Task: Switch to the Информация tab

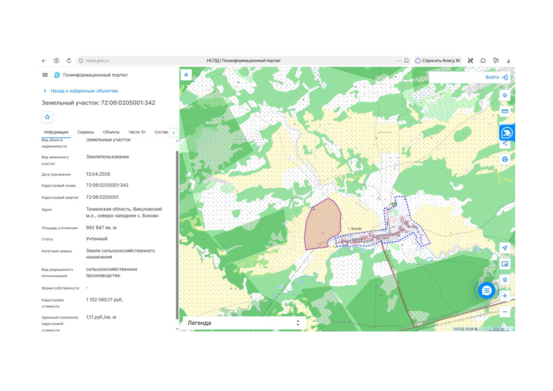Action: (x=56, y=132)
